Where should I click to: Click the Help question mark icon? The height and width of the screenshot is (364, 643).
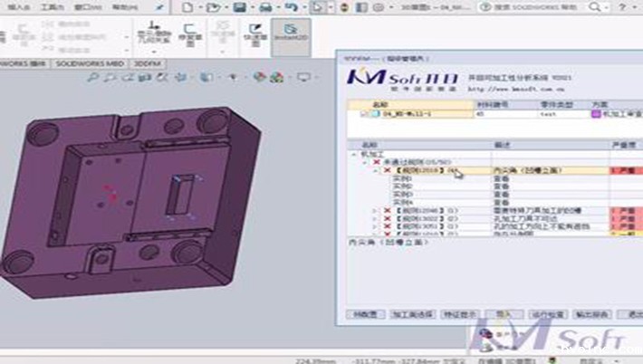(622, 7)
